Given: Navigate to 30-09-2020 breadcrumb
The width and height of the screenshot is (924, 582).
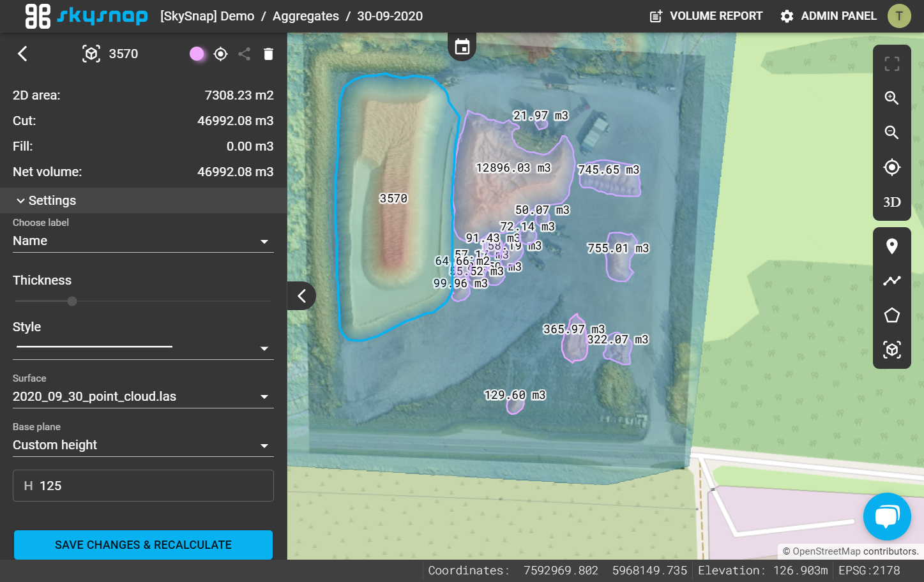Looking at the screenshot, I should point(390,16).
